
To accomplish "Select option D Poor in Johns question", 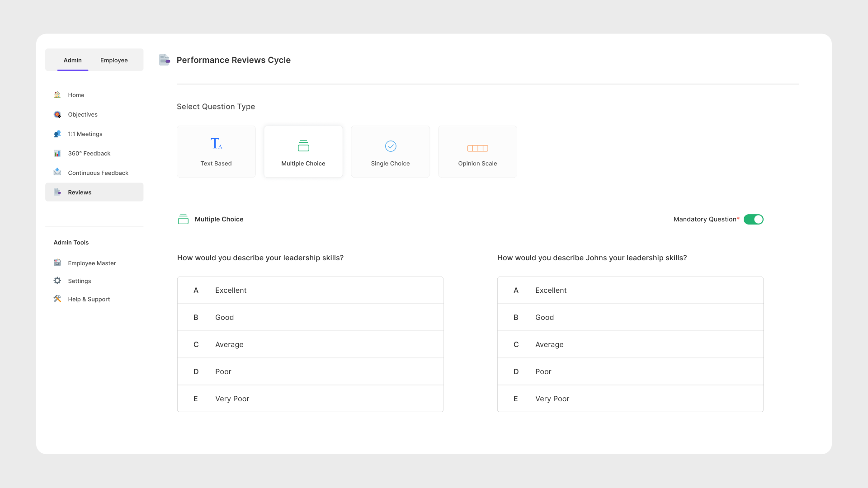I will [630, 371].
